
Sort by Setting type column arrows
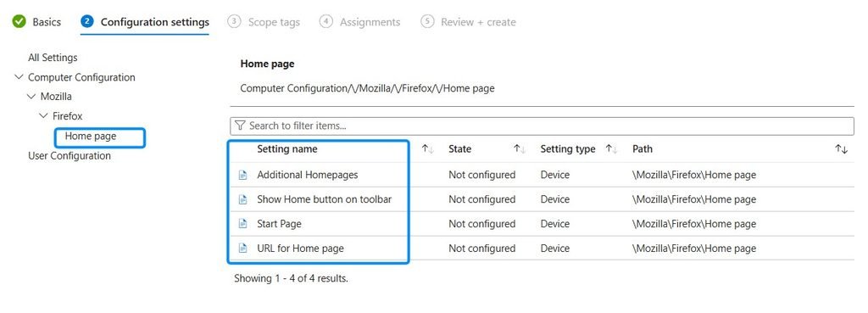coord(611,149)
